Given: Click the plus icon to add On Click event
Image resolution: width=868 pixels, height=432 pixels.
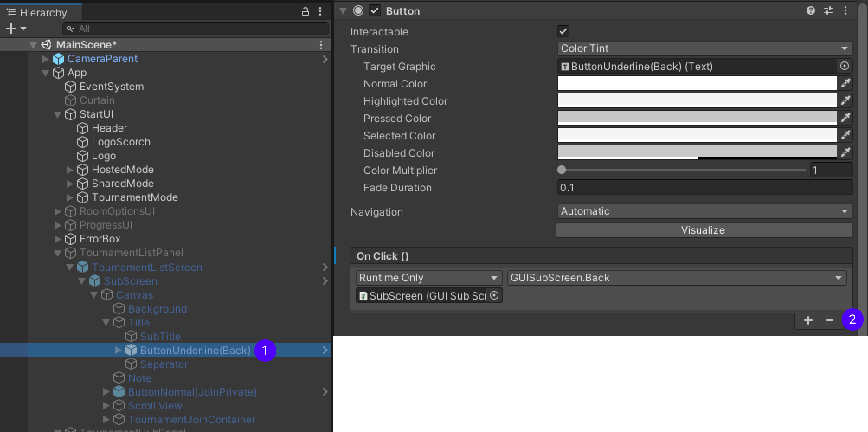Looking at the screenshot, I should (808, 320).
